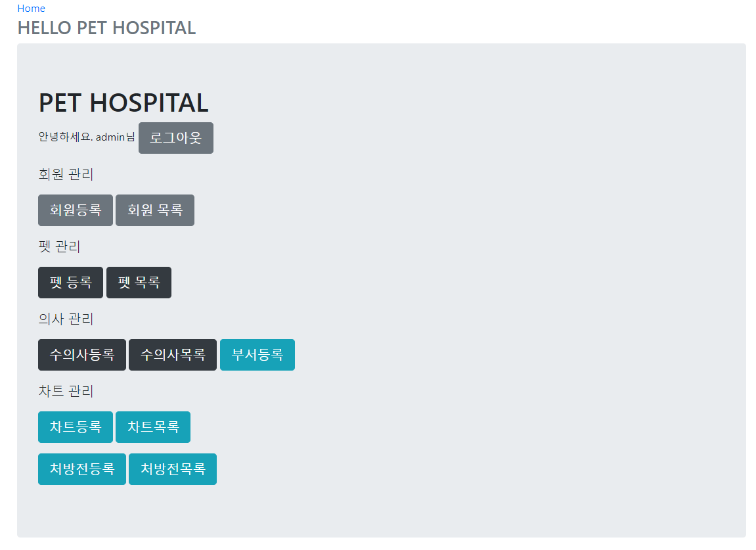This screenshot has width=756, height=550.
Task: Register a prescription via 처방전등록
Action: coord(81,469)
